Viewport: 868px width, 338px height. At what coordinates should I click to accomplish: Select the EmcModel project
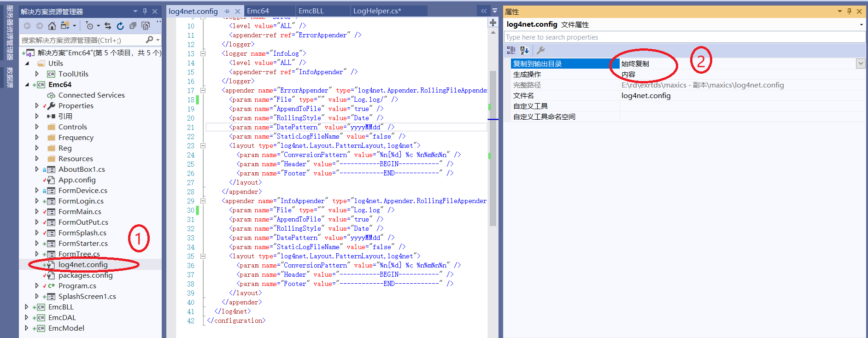coord(66,328)
